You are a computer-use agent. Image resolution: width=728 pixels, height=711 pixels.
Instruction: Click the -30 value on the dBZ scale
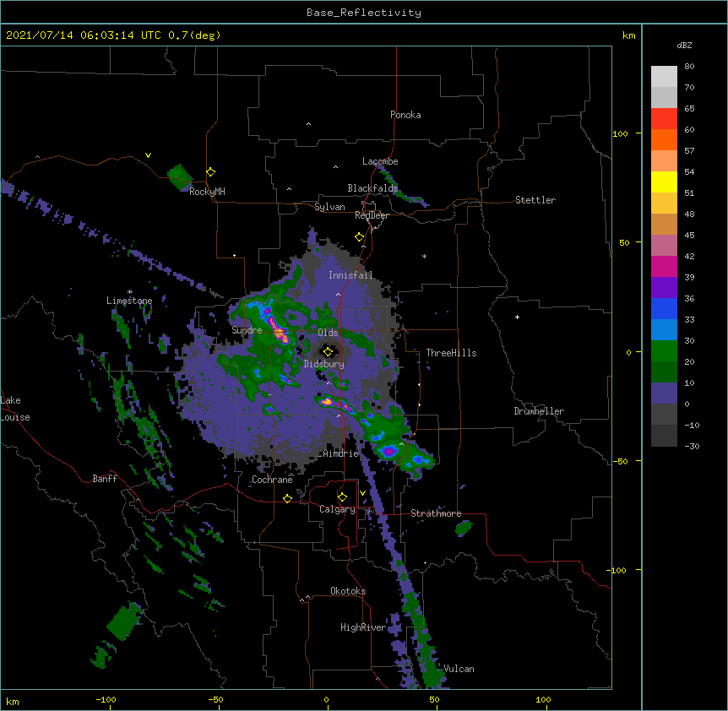[x=692, y=446]
